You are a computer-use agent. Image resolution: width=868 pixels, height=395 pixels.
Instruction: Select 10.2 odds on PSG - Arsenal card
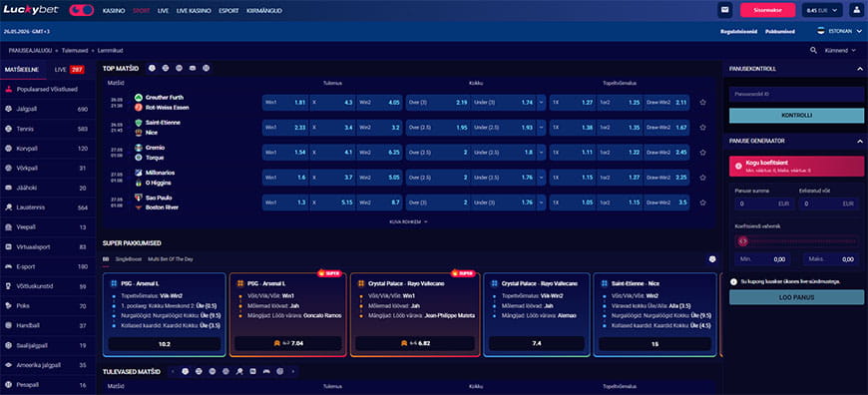click(165, 344)
